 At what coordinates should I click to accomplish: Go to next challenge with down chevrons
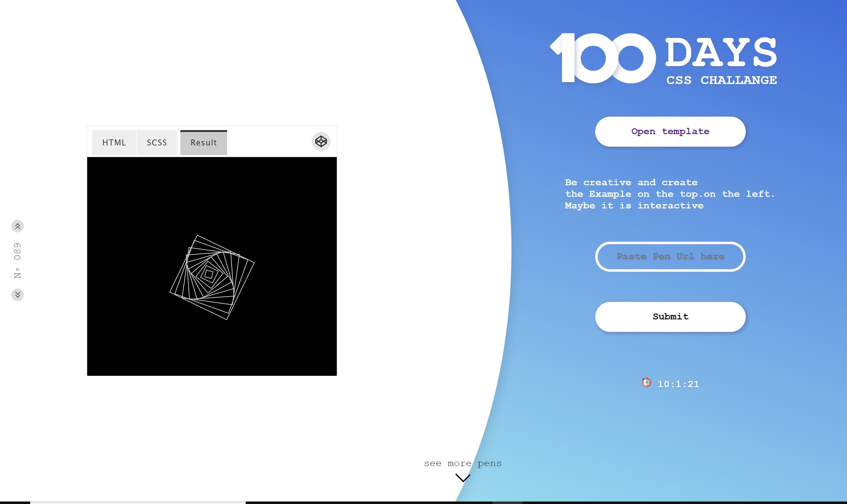pos(18,294)
